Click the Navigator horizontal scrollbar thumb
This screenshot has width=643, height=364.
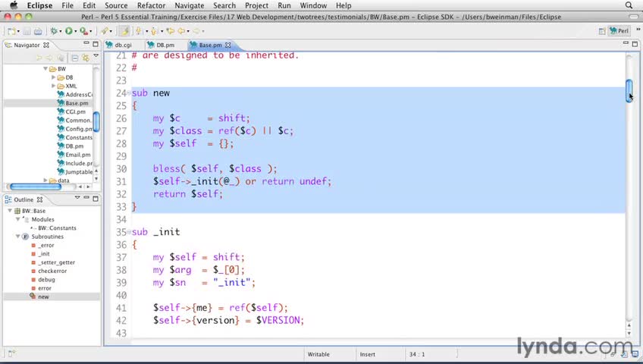(36, 187)
